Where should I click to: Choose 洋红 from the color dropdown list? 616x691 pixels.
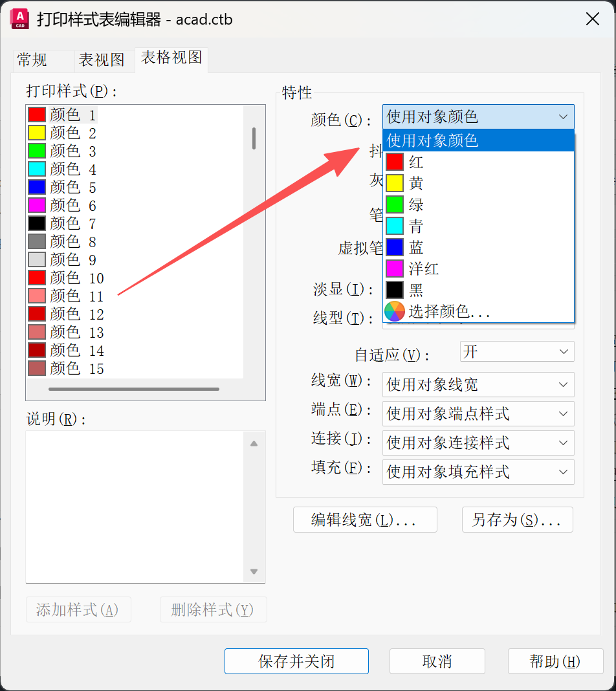coord(479,269)
